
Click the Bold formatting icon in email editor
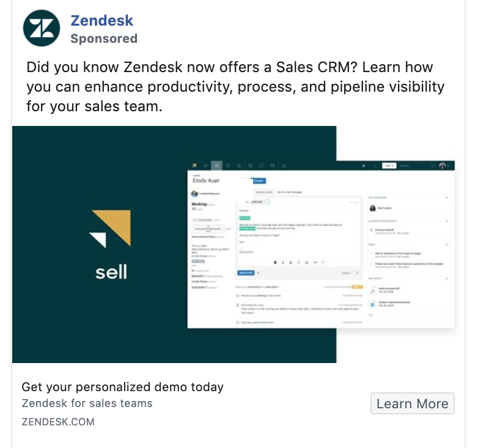click(275, 262)
